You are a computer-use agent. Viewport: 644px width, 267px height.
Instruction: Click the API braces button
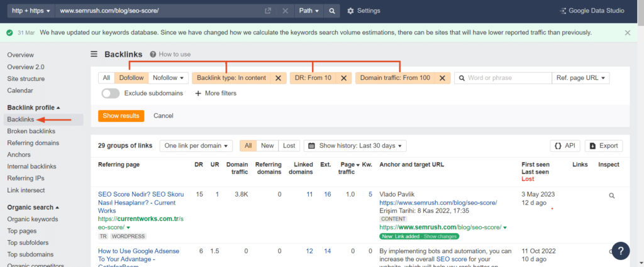pos(565,146)
